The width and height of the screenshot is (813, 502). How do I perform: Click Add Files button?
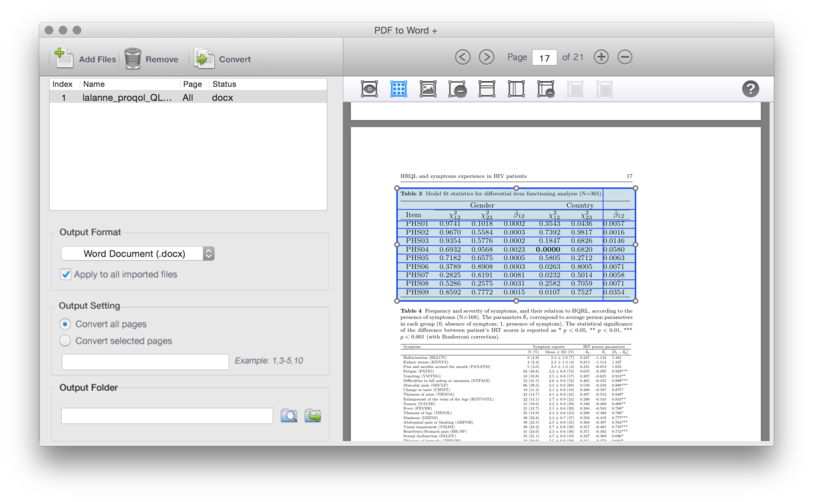tap(84, 59)
